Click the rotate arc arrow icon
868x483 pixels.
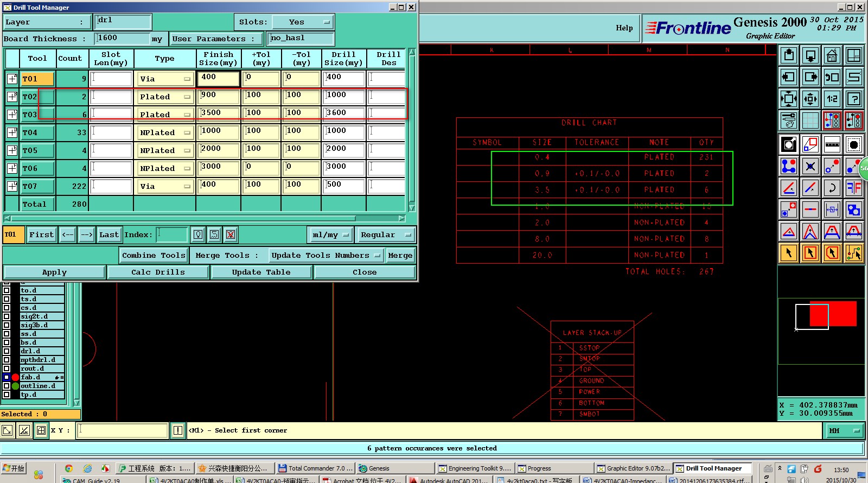(x=832, y=188)
